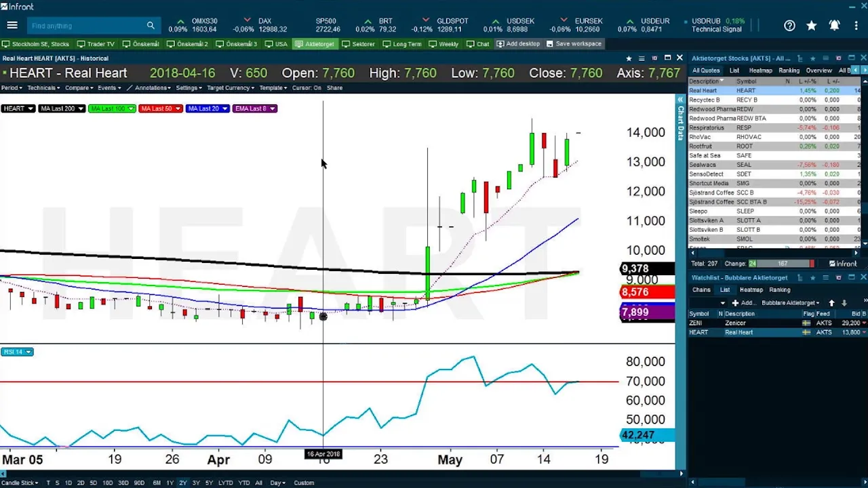Select 1D range button
This screenshot has height=488, width=868.
68,483
